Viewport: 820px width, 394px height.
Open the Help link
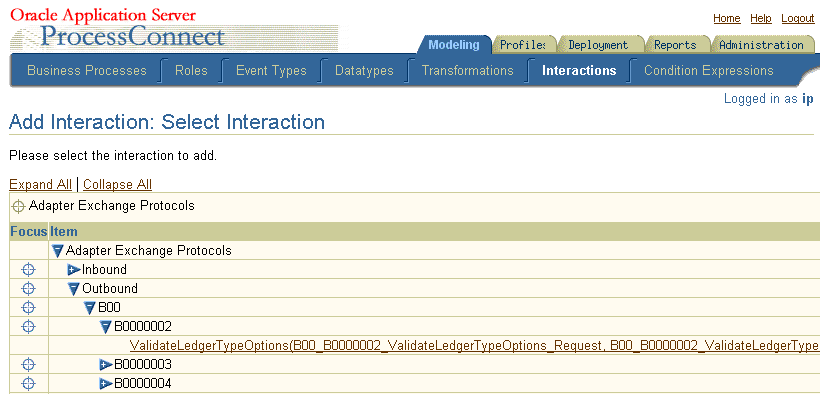[761, 19]
